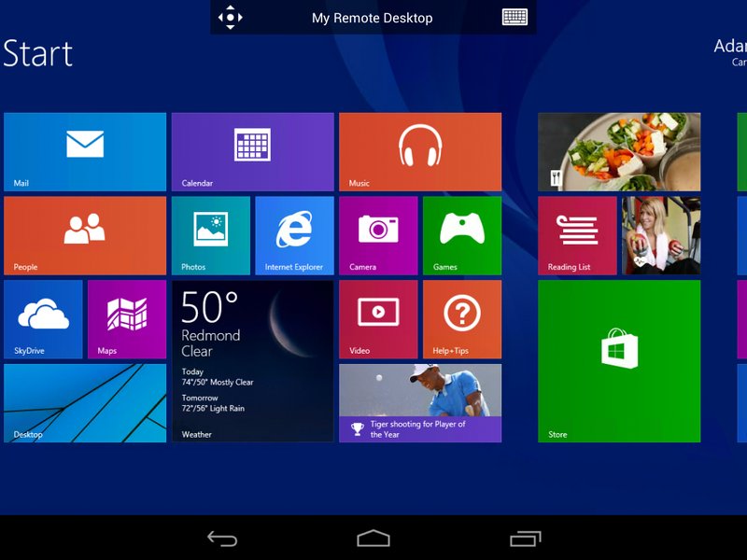Click the 'Today 74°/50° Mostly Clear' forecast text
This screenshot has width=747, height=560.
(218, 377)
